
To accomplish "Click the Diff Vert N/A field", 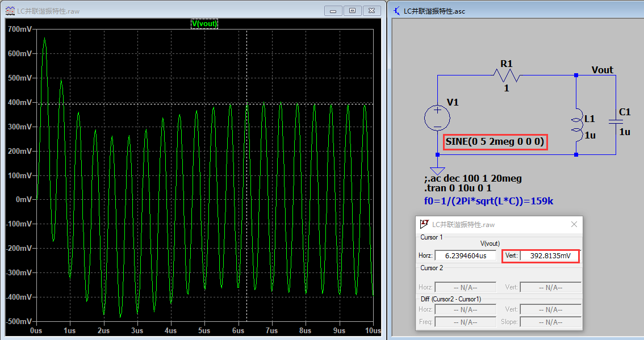I will coord(550,309).
